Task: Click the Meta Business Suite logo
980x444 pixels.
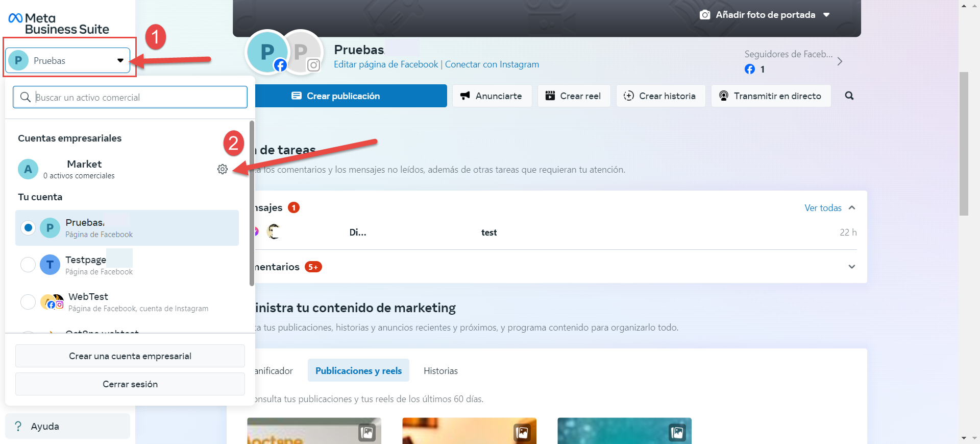Action: [59, 24]
